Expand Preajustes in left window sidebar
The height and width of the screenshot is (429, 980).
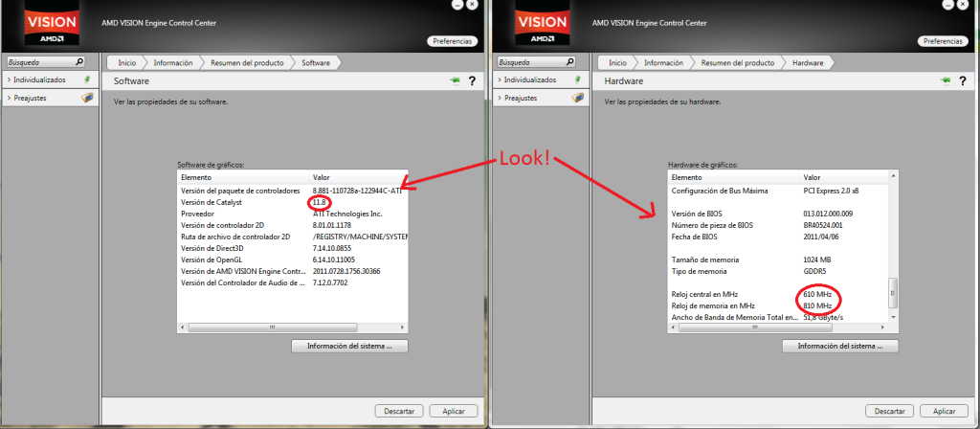coord(9,99)
